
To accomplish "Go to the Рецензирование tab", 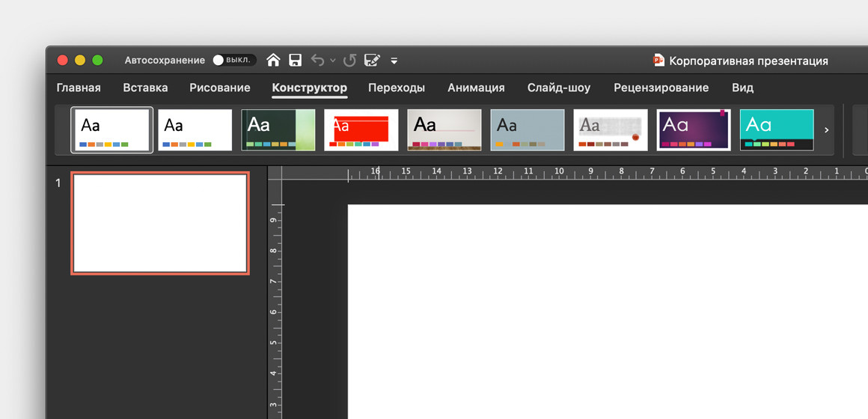I will (x=661, y=88).
